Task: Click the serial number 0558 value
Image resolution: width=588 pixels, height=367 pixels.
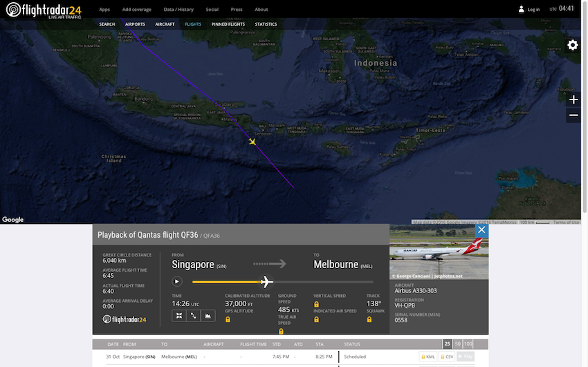Action: point(401,320)
